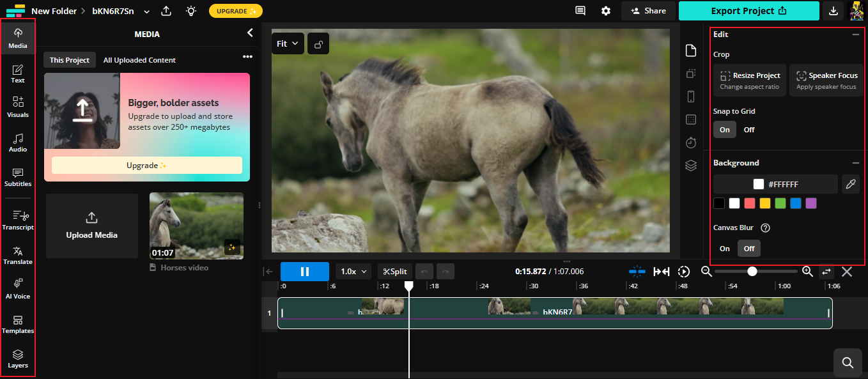Turn Snap to Grid off

pyautogui.click(x=748, y=130)
